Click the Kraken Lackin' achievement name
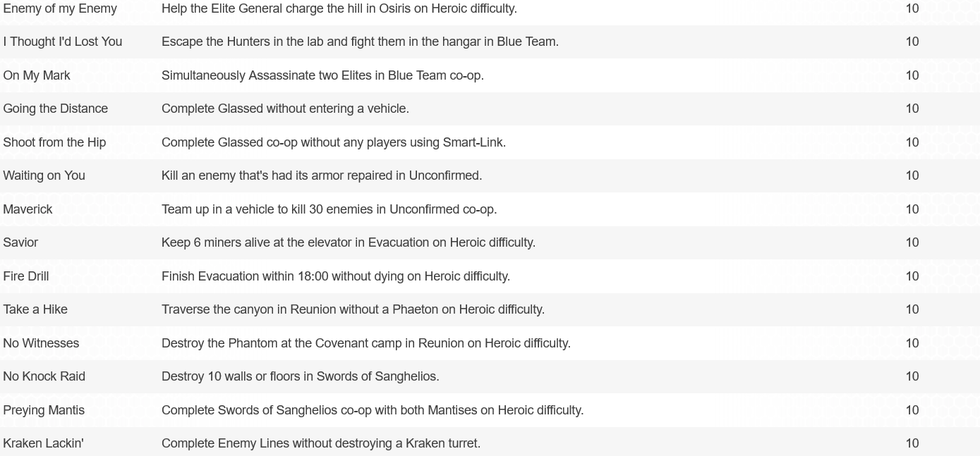 43,443
